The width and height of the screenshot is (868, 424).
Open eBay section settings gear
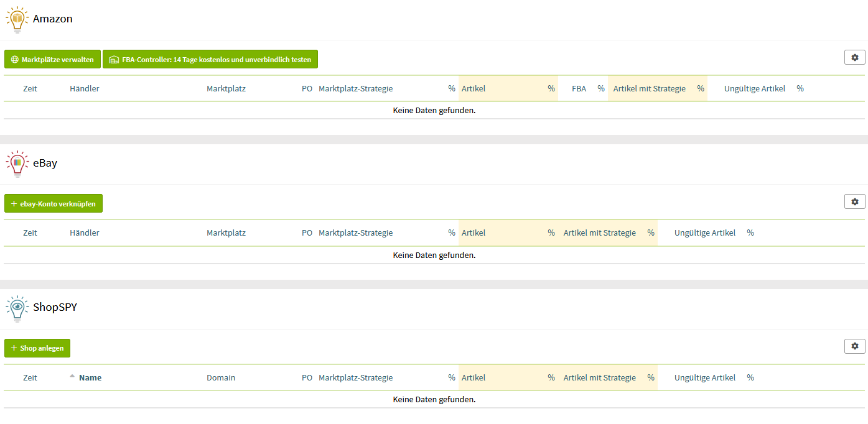coord(854,201)
